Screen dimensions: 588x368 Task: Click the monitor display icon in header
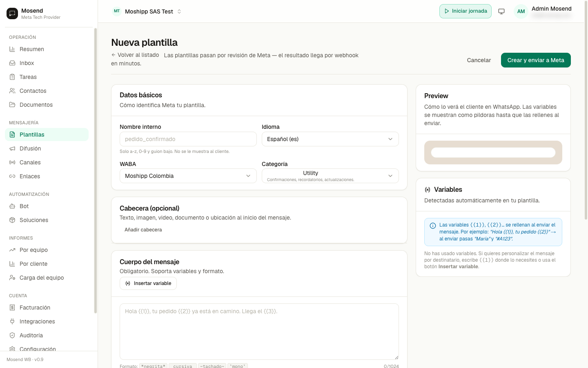click(501, 11)
